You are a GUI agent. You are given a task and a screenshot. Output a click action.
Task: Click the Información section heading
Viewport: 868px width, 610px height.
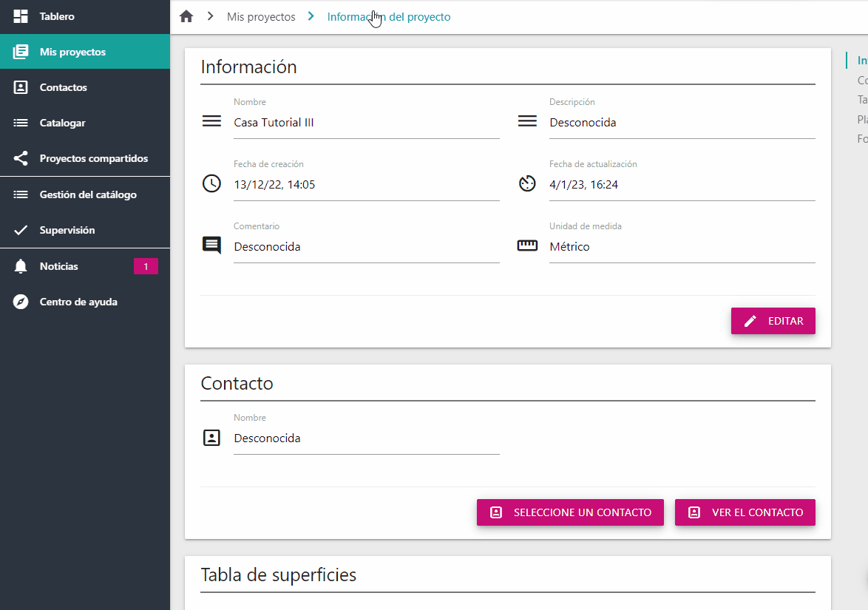(248, 67)
